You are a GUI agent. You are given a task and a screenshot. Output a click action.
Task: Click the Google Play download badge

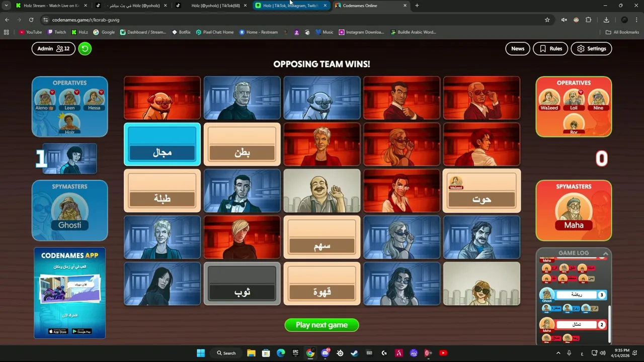coord(82,331)
